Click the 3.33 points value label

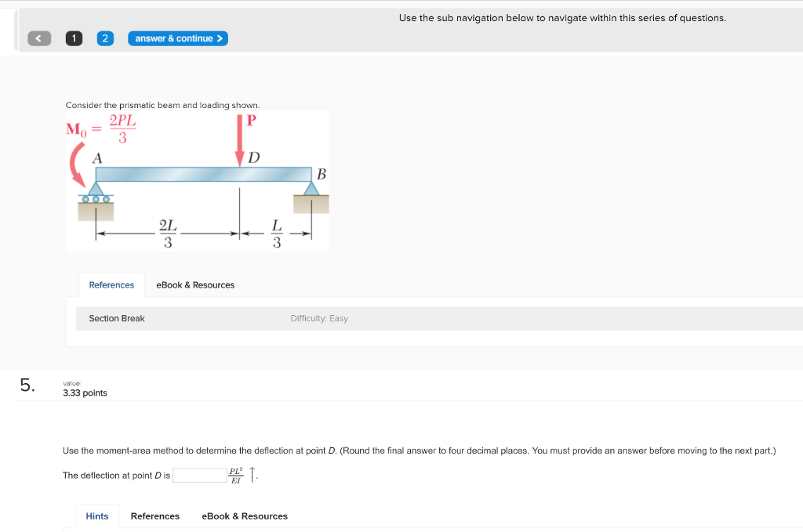(85, 393)
